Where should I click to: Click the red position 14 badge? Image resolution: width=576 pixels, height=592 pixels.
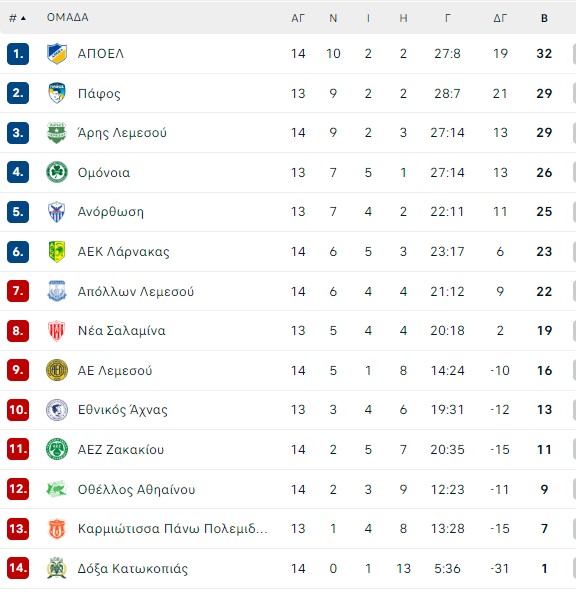click(x=18, y=568)
